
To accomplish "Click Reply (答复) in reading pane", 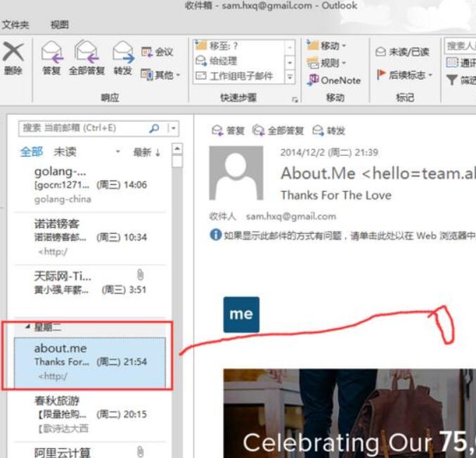I will click(x=228, y=131).
